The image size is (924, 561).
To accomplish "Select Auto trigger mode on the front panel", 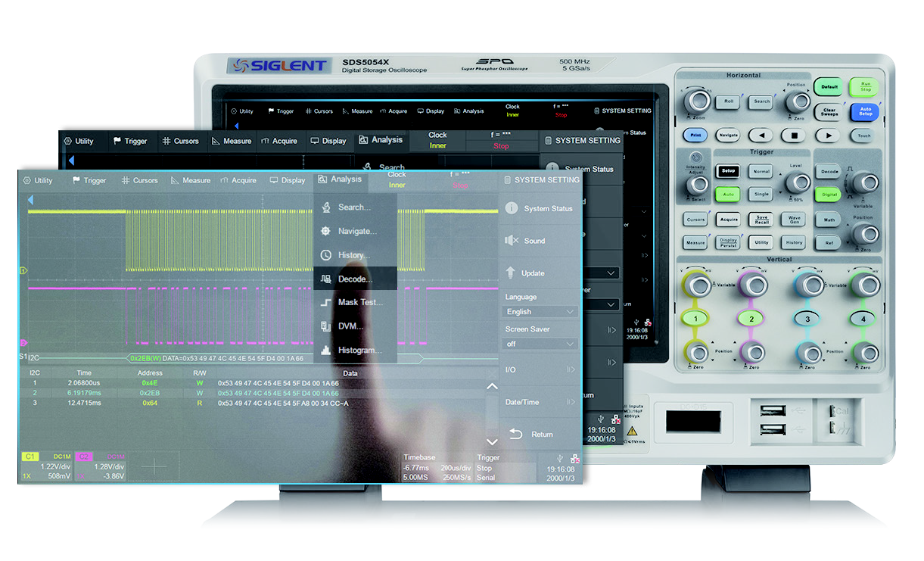I will (x=728, y=195).
